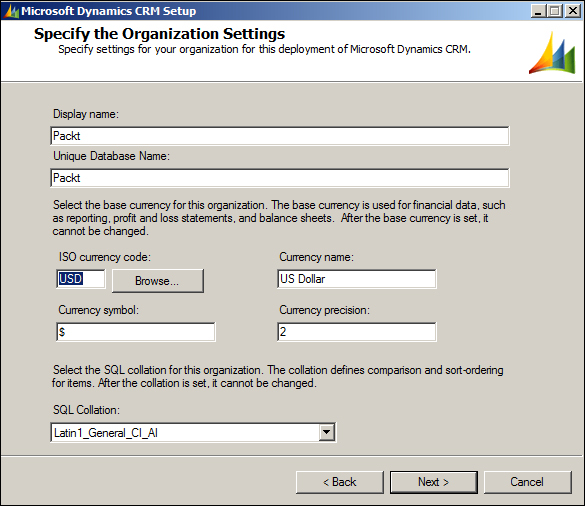Click the Browse button for currency
Image resolution: width=585 pixels, height=506 pixels.
(x=157, y=281)
